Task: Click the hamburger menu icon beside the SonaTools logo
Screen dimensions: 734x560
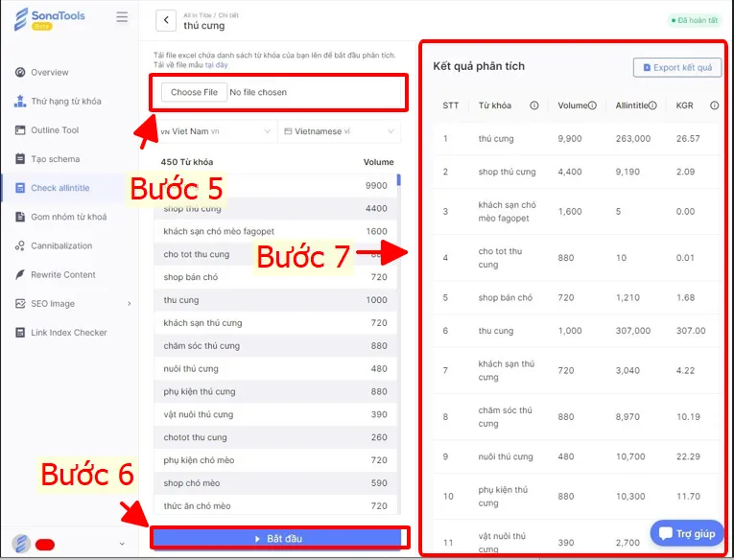Action: pos(121,17)
